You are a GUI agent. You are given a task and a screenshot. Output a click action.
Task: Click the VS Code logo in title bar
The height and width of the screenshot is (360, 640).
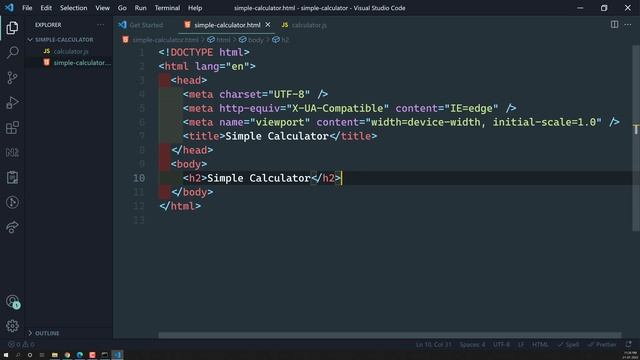tap(9, 7)
